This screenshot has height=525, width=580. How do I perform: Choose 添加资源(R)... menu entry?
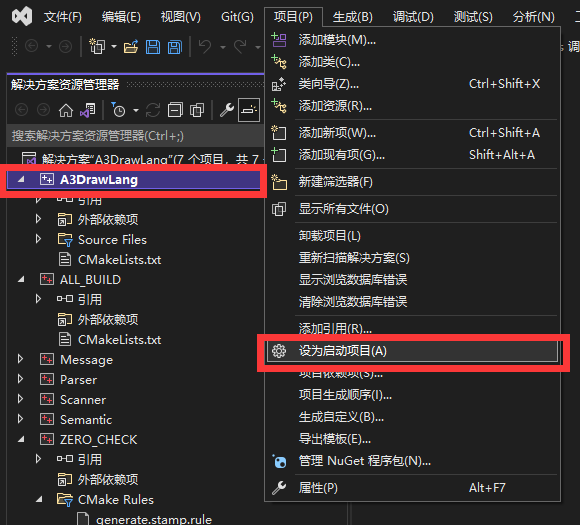point(412,106)
